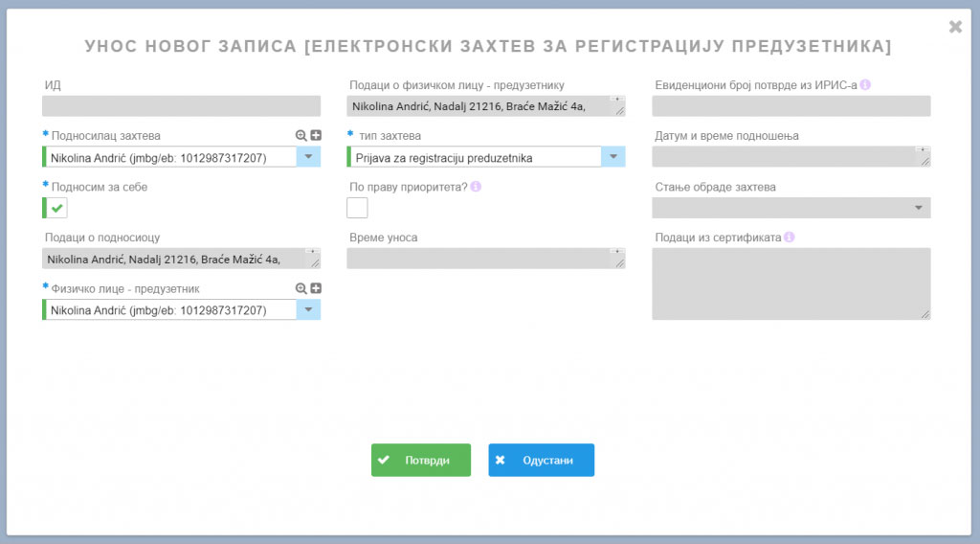Uncheck the Подносим за себе checkbox
Screen dimensions: 980x544
pyautogui.click(x=56, y=208)
